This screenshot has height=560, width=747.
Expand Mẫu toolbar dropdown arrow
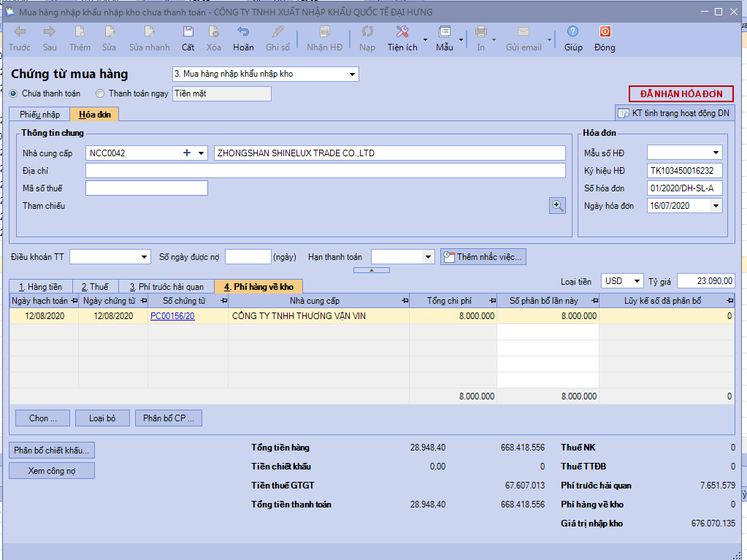click(x=461, y=40)
